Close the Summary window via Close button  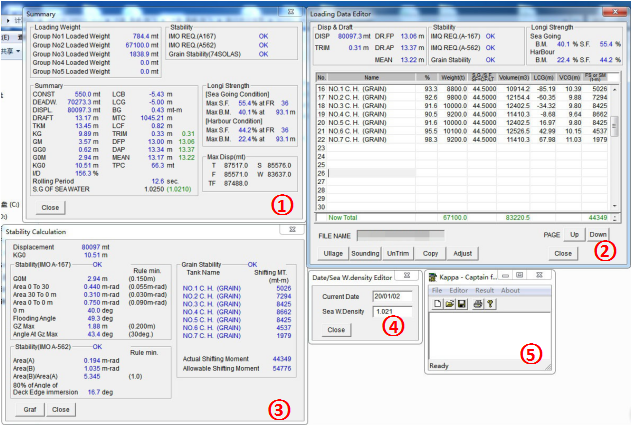click(50, 208)
